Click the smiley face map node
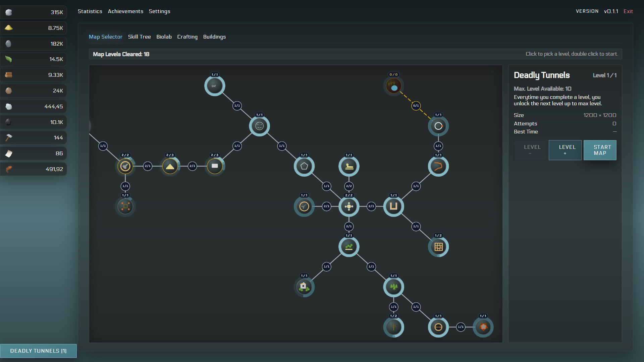 click(259, 126)
